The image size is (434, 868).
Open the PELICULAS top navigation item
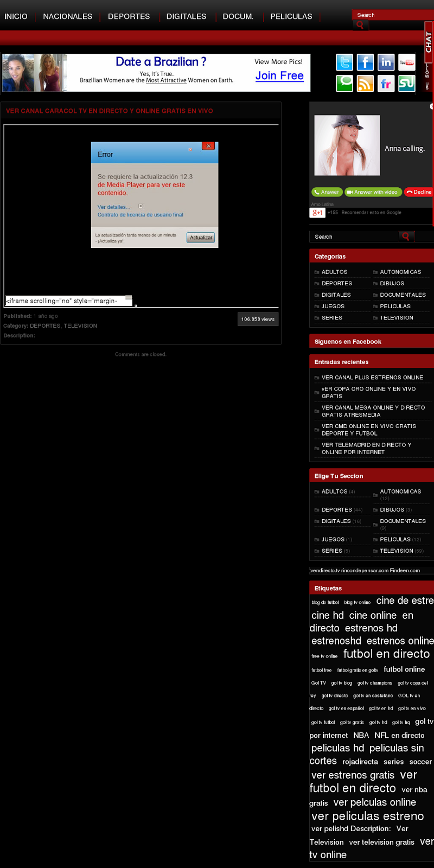291,16
